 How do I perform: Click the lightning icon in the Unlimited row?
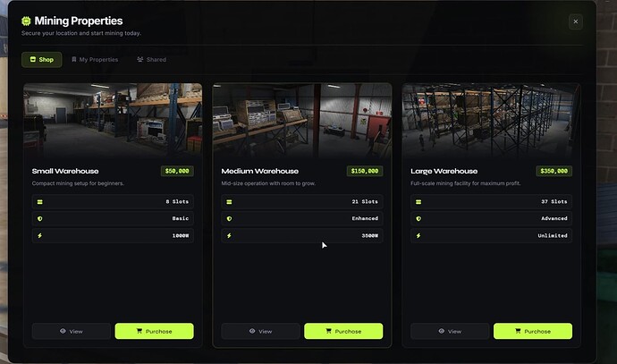click(418, 236)
